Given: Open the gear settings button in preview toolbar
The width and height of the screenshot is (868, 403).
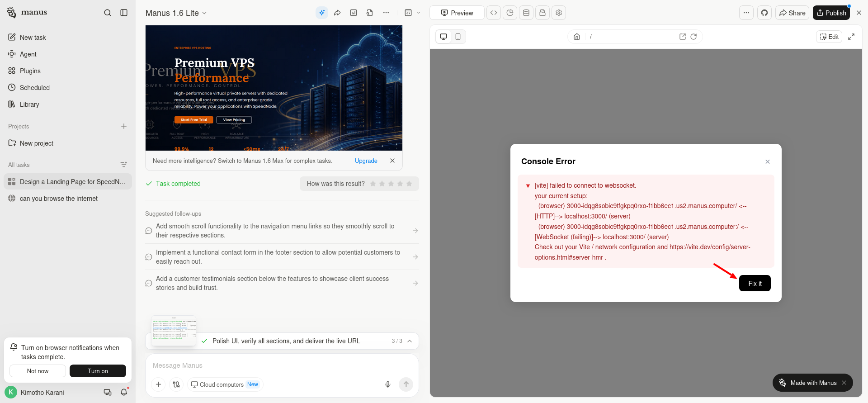Looking at the screenshot, I should coord(559,13).
